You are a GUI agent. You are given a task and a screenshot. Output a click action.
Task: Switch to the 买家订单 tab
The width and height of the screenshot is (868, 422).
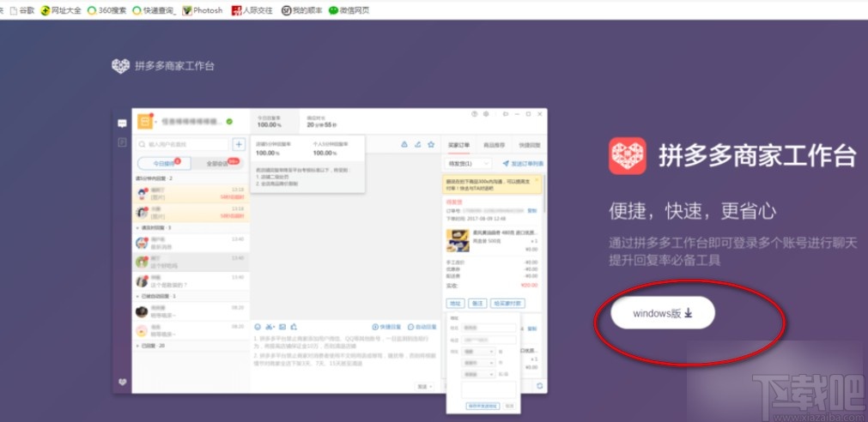(x=459, y=145)
